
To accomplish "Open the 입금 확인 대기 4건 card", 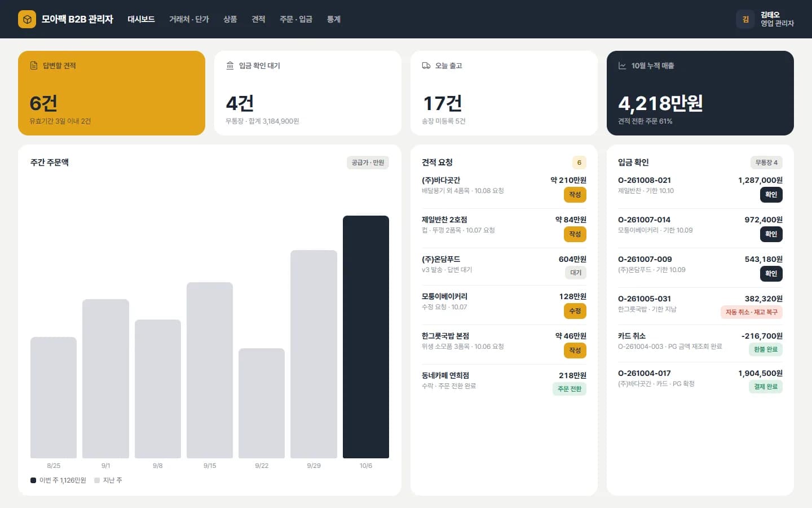I will pos(308,93).
